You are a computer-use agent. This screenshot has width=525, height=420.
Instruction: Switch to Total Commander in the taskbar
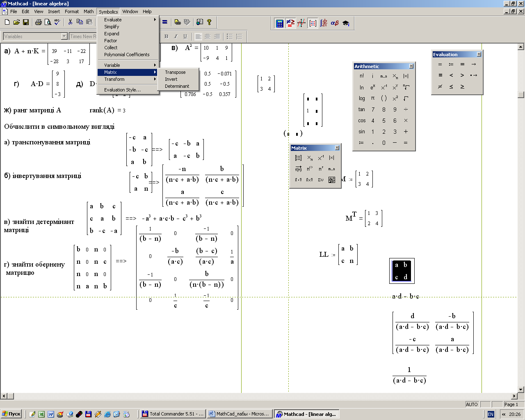pyautogui.click(x=172, y=414)
